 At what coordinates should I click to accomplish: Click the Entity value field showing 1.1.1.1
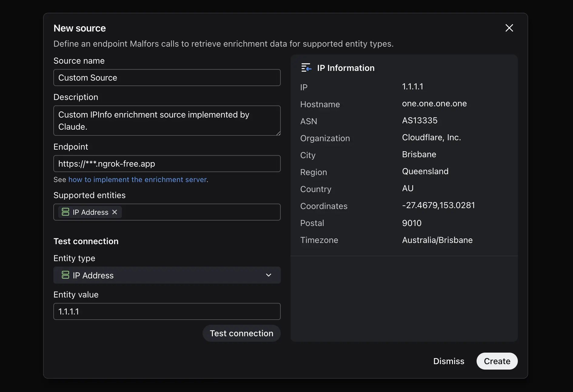click(167, 311)
